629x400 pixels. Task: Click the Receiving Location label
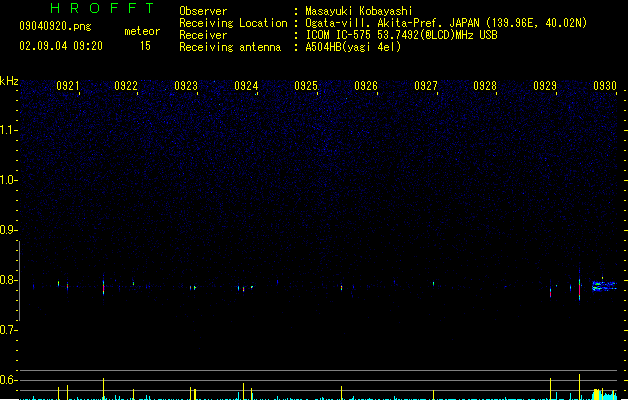point(233,23)
